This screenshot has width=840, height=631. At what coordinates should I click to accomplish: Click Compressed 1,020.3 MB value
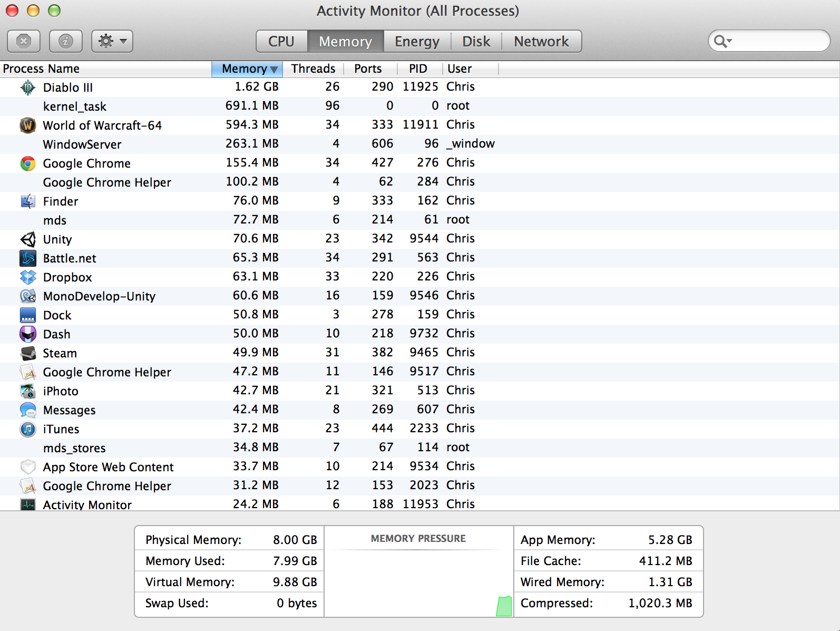click(660, 603)
